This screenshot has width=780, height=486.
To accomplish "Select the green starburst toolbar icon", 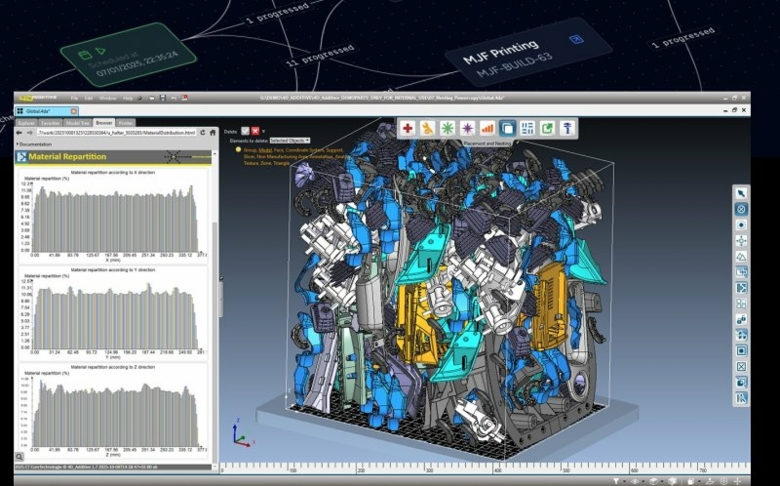I will coord(447,128).
